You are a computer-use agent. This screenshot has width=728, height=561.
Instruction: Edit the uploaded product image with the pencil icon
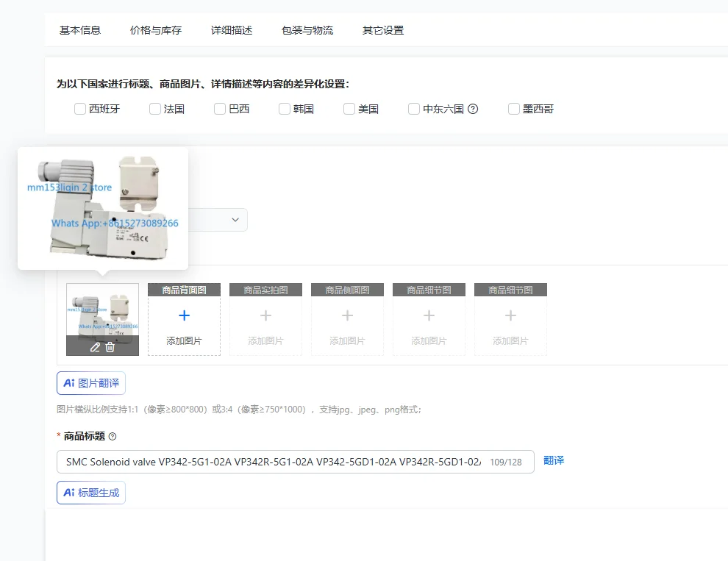pos(95,347)
